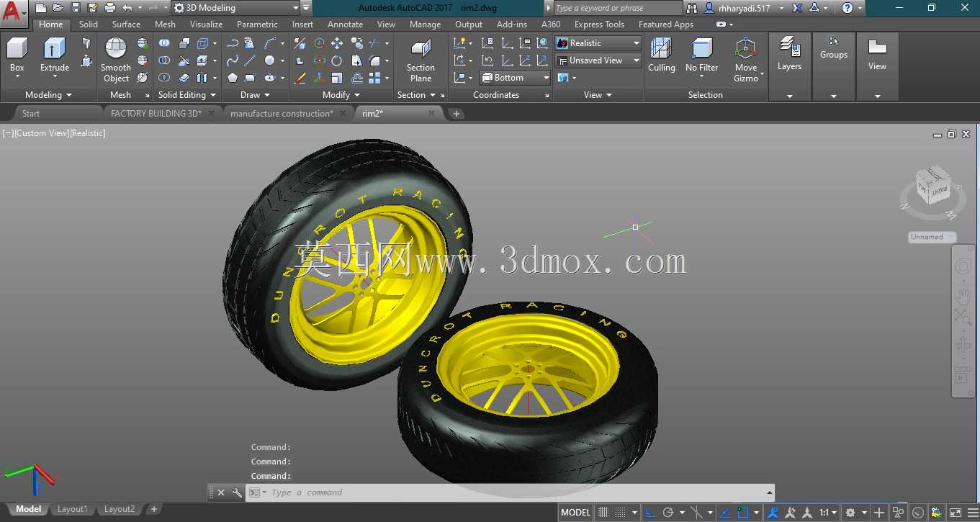
Task: Click the Open file icon
Action: pos(58,8)
